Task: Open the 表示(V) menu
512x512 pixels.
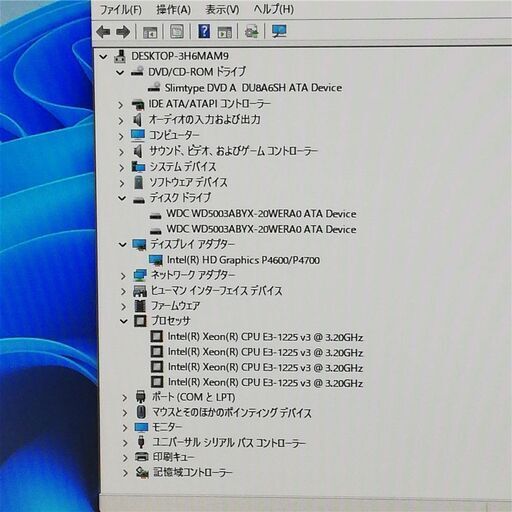Action: tap(222, 10)
